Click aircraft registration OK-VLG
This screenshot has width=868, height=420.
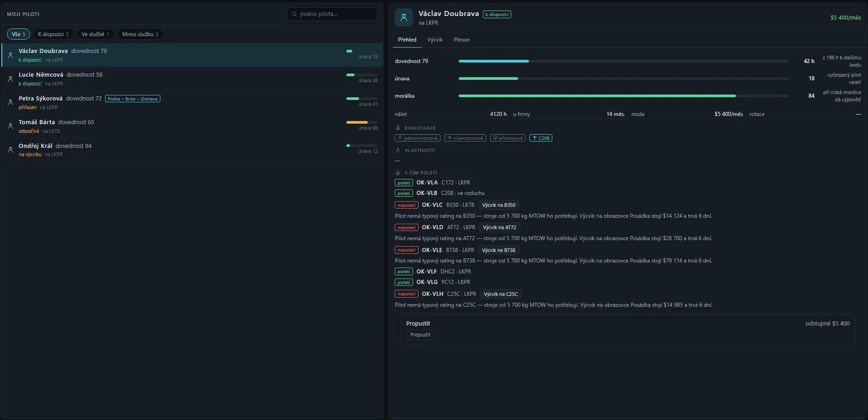(x=427, y=282)
